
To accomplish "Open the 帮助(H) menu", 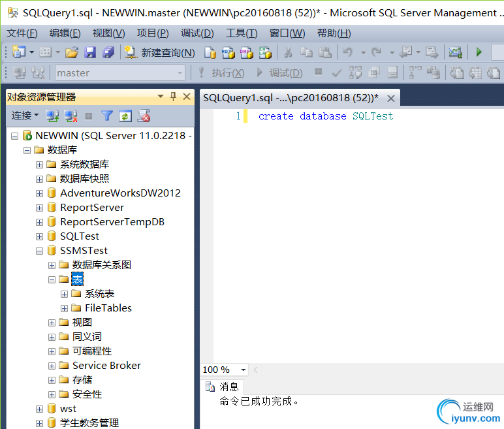I will 334,33.
